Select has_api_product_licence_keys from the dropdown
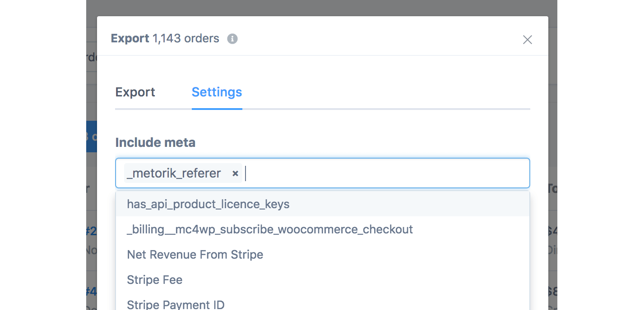 click(x=208, y=204)
